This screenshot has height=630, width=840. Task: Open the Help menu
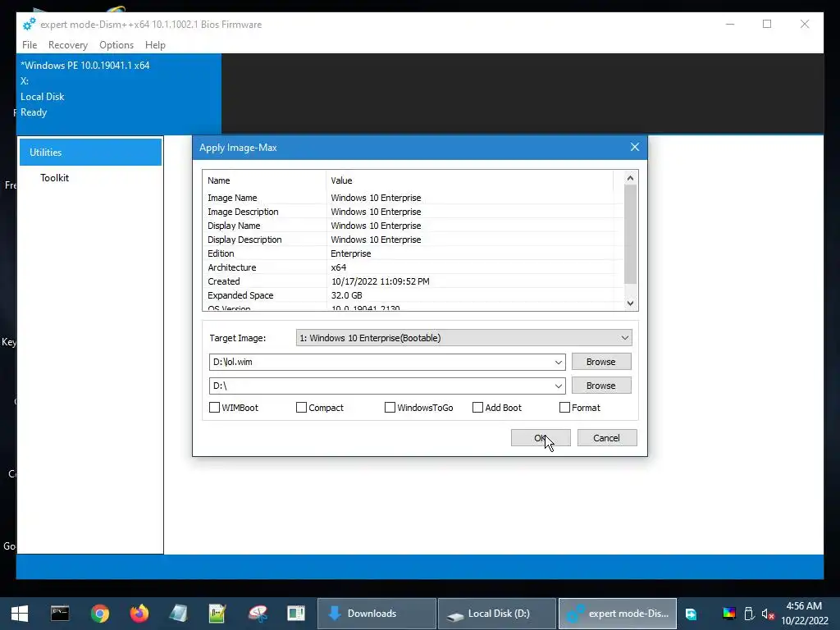pos(155,45)
